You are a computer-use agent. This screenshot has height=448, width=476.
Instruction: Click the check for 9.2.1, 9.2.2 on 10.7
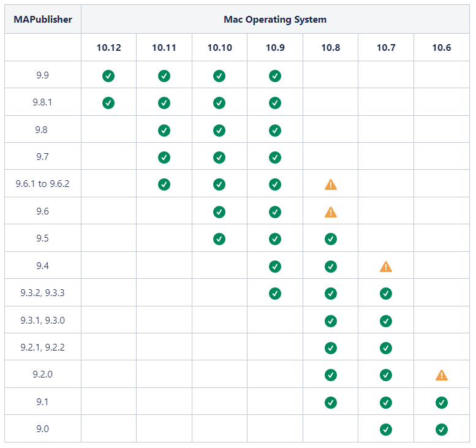tap(386, 348)
